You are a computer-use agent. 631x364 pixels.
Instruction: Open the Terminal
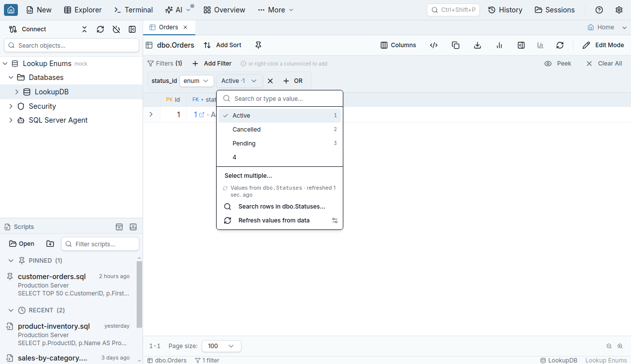[133, 10]
